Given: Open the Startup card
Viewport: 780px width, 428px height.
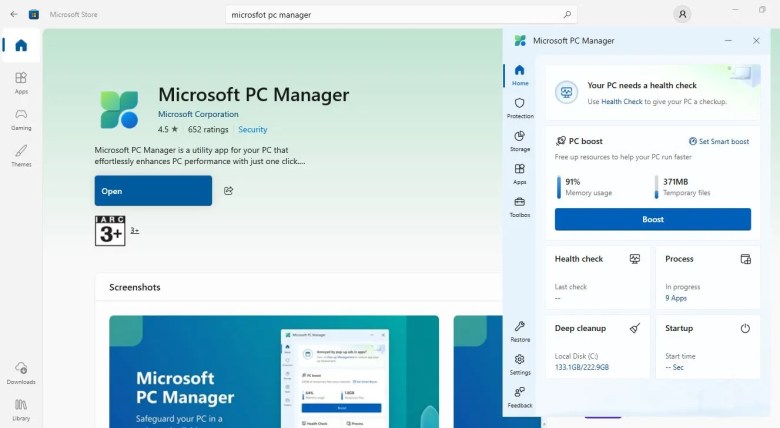Looking at the screenshot, I should pos(708,347).
